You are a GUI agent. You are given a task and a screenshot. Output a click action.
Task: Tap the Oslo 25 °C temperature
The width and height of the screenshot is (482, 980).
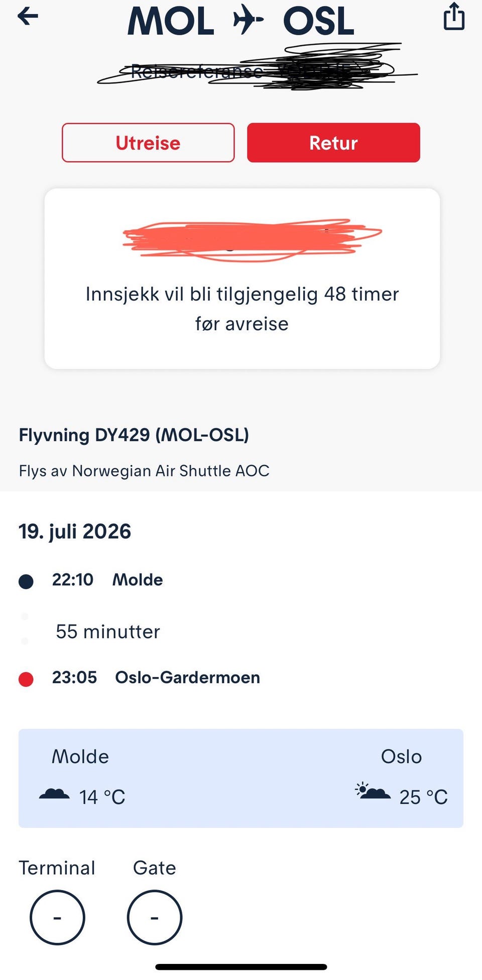(x=423, y=797)
